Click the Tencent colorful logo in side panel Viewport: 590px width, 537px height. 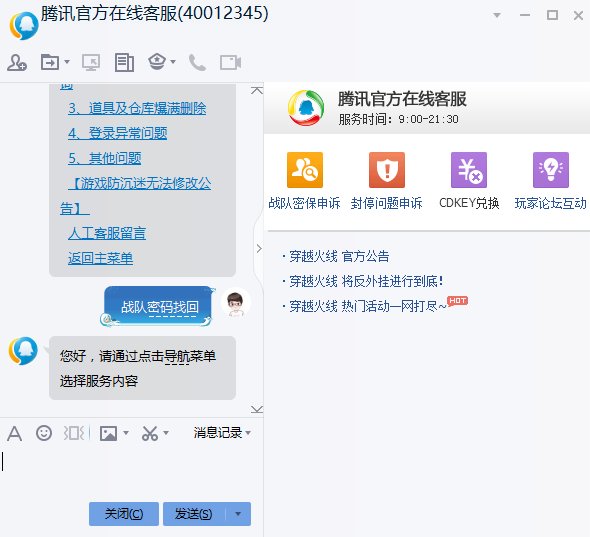tap(306, 108)
